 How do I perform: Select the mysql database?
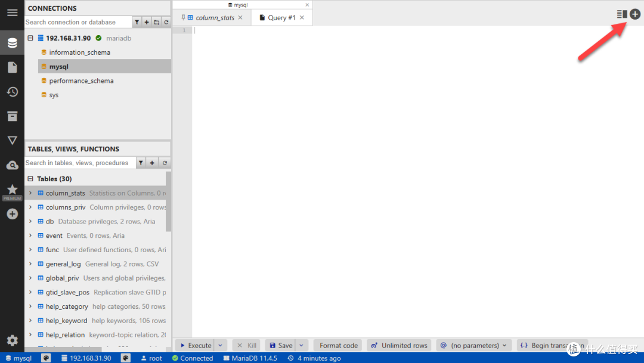point(104,67)
